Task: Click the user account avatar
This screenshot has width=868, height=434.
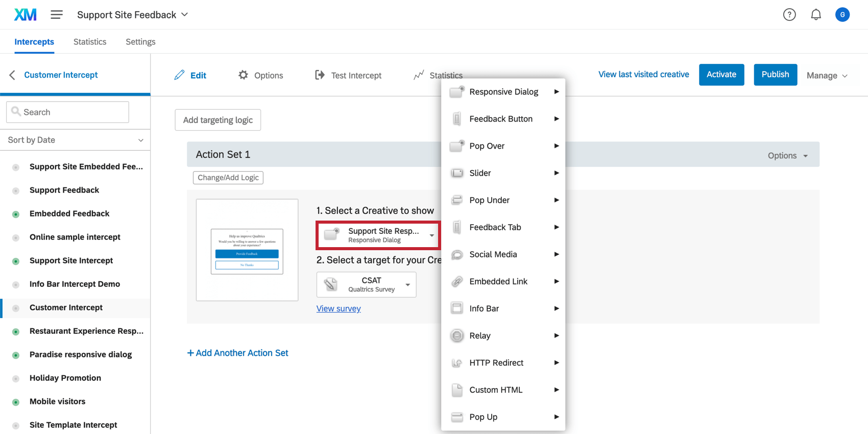Action: click(842, 15)
